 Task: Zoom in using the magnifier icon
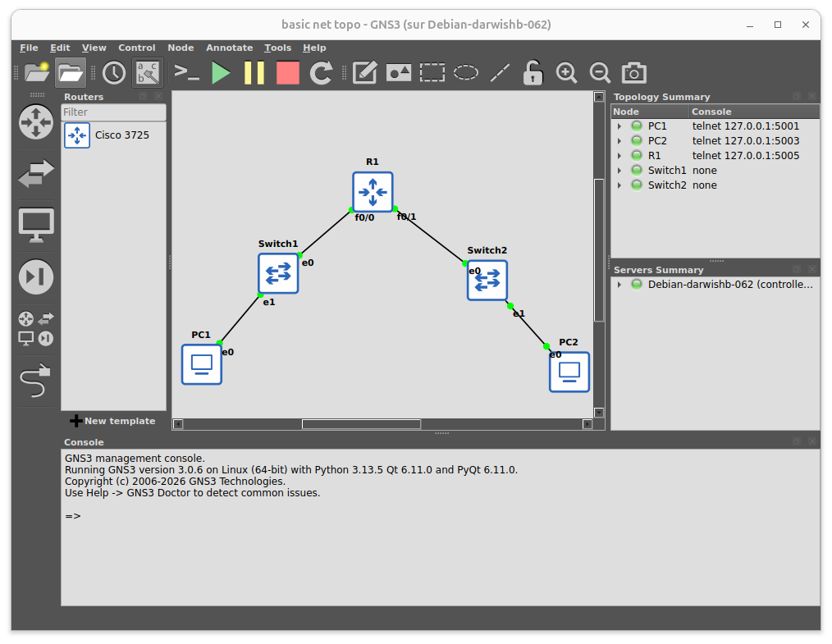pyautogui.click(x=566, y=72)
